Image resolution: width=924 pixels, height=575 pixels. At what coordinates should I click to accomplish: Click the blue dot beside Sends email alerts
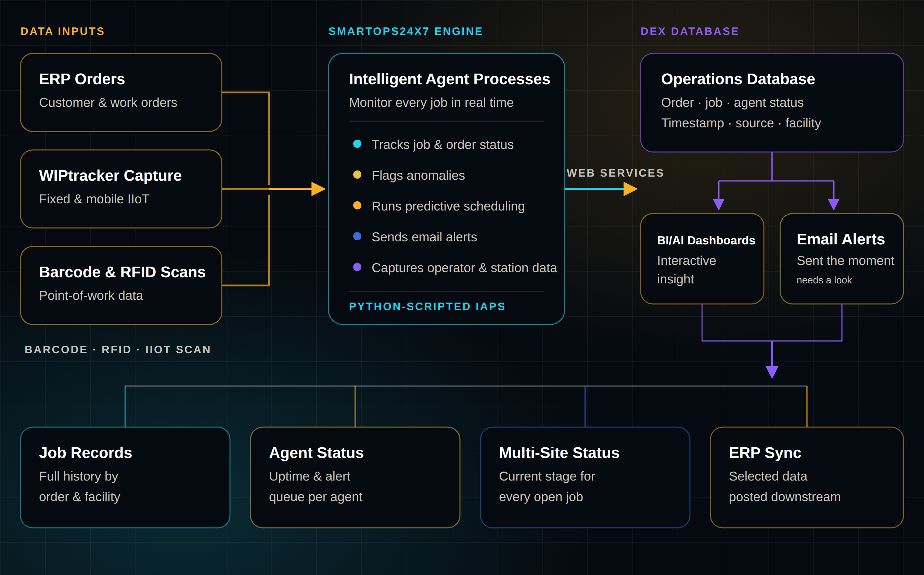pyautogui.click(x=357, y=236)
